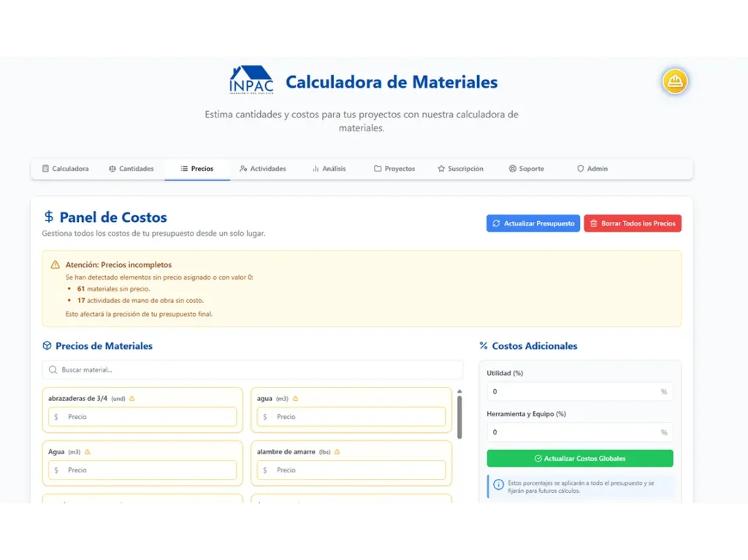Switch to the Cantidades tab
748x560 pixels.
131,169
